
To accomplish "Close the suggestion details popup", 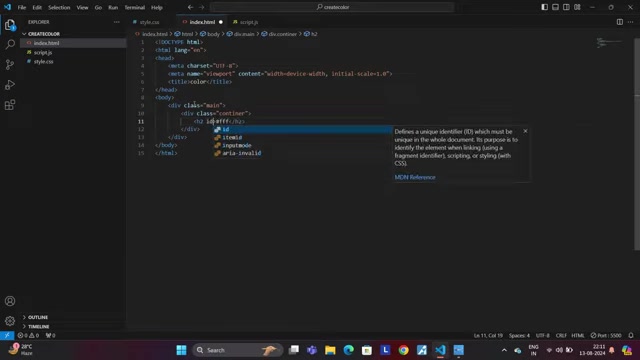I will point(525,131).
